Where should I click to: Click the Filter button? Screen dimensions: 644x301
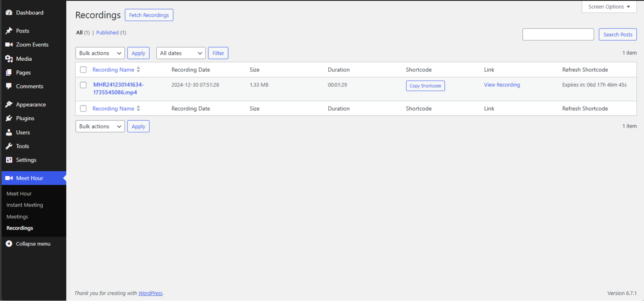coord(218,53)
